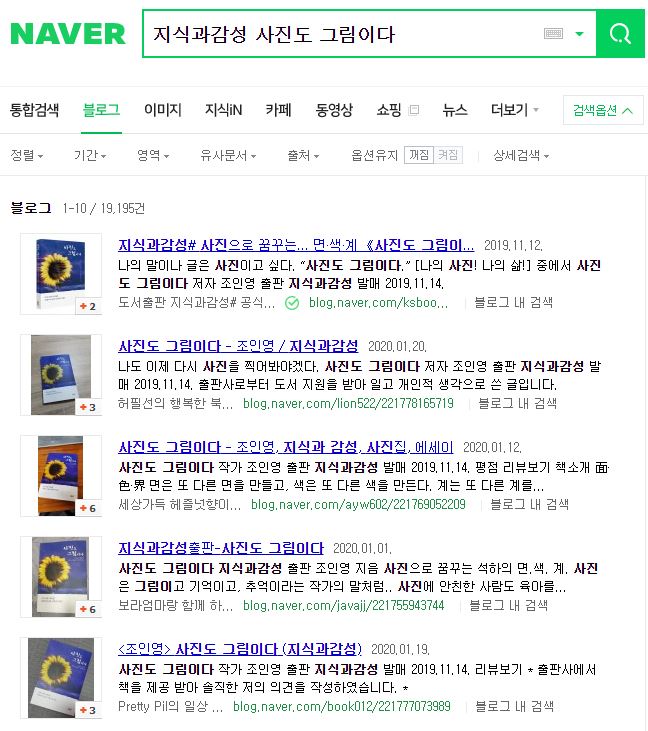
Task: Click the official blog green checkmark icon
Action: (292, 303)
